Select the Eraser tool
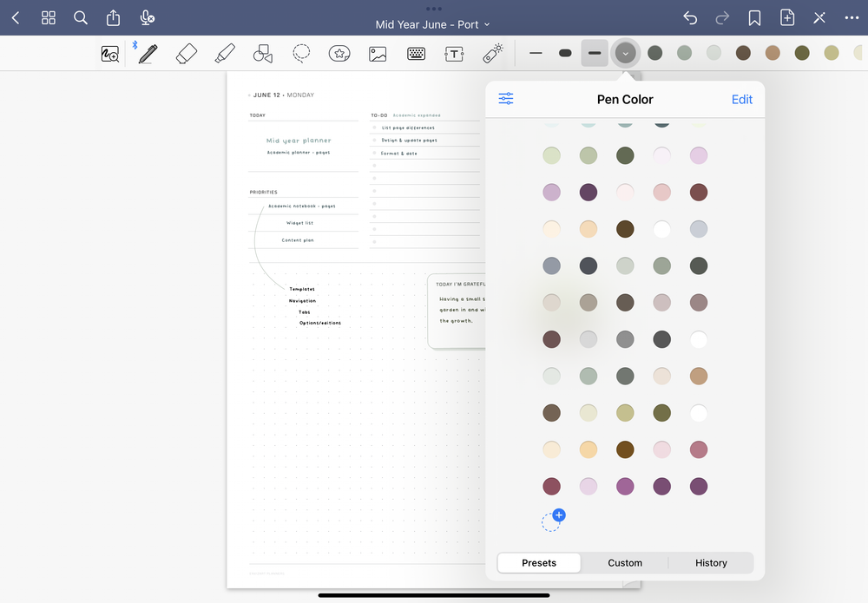The width and height of the screenshot is (868, 603). pos(187,53)
